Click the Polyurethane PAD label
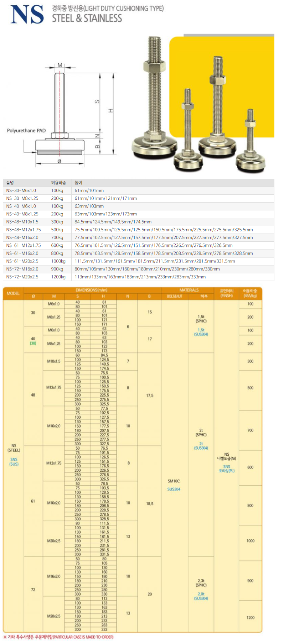This screenshot has width=284, height=644. pyautogui.click(x=26, y=131)
